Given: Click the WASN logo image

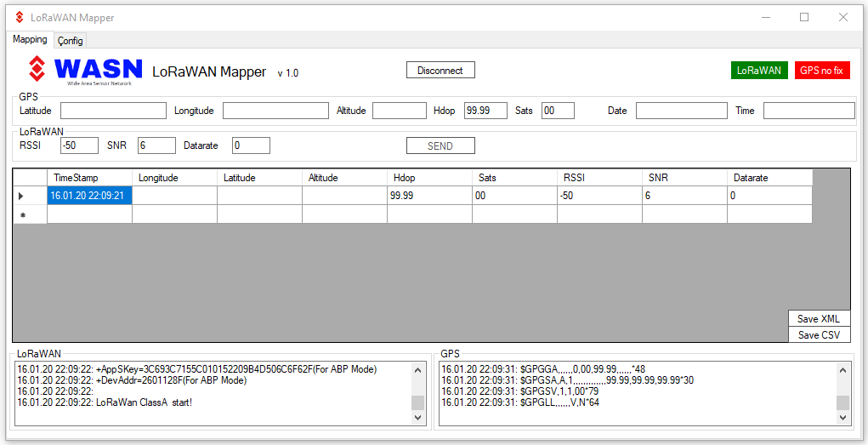Looking at the screenshot, I should pyautogui.click(x=86, y=71).
